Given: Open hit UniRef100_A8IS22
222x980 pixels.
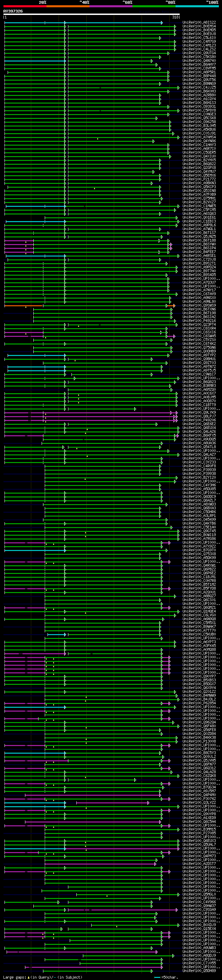Looking at the screenshot, I should (199, 23).
